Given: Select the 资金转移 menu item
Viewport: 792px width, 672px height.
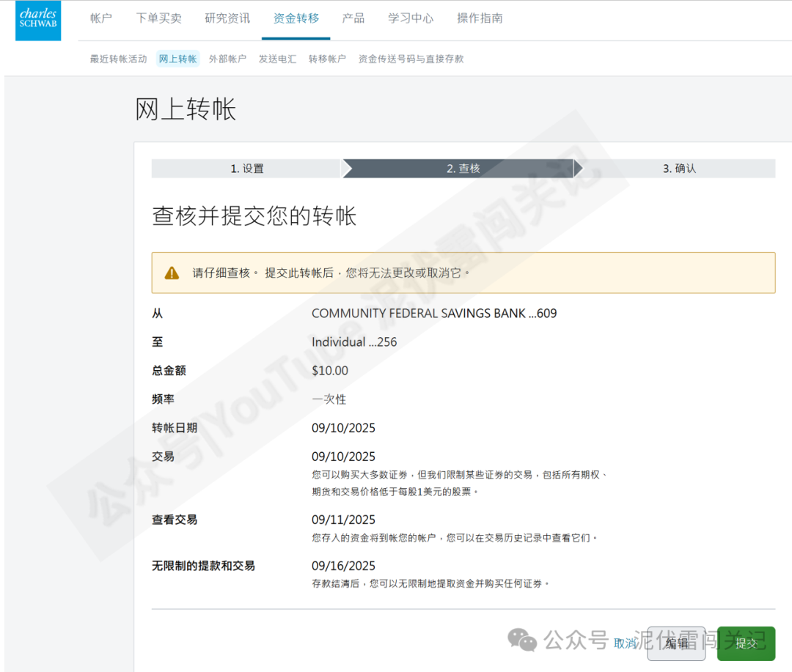Looking at the screenshot, I should pyautogui.click(x=296, y=18).
